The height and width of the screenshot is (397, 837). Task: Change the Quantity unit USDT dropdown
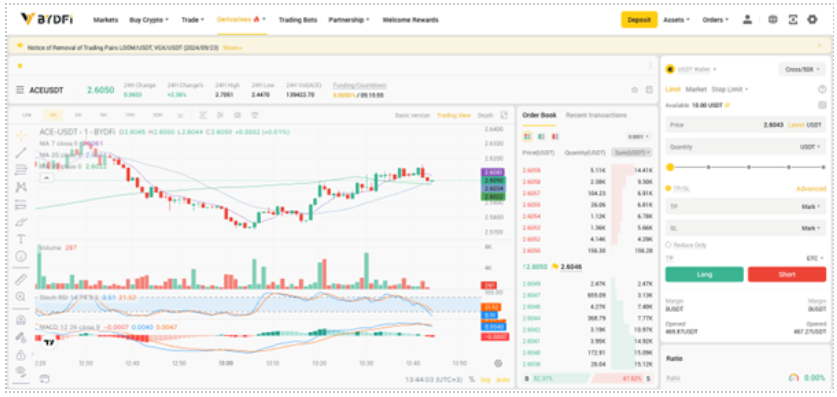pos(810,147)
